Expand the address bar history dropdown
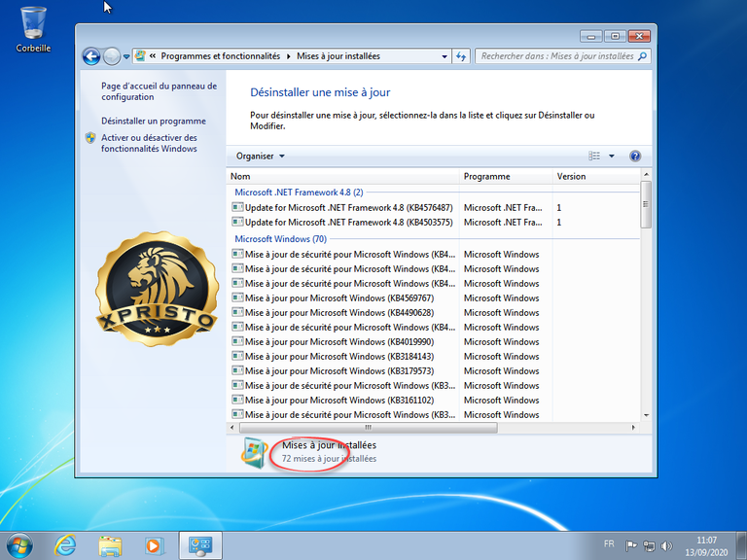Image resolution: width=747 pixels, height=560 pixels. click(x=444, y=56)
